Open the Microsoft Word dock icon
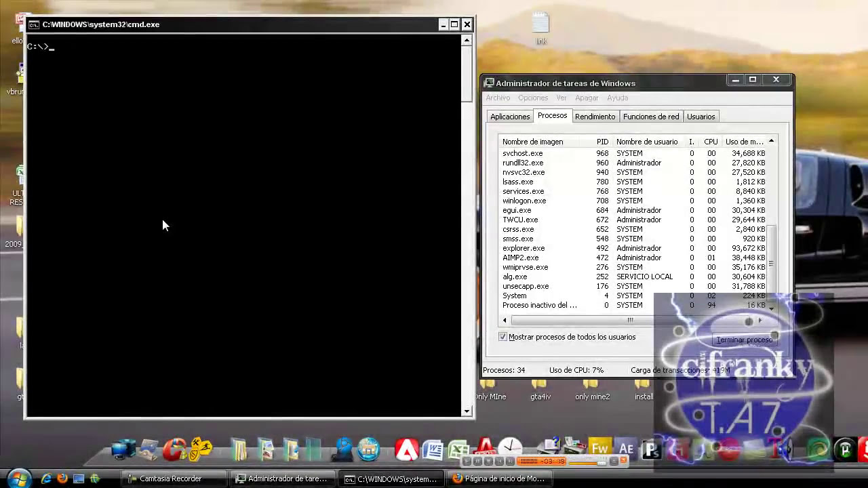Screen dimensions: 868x488 coord(432,450)
